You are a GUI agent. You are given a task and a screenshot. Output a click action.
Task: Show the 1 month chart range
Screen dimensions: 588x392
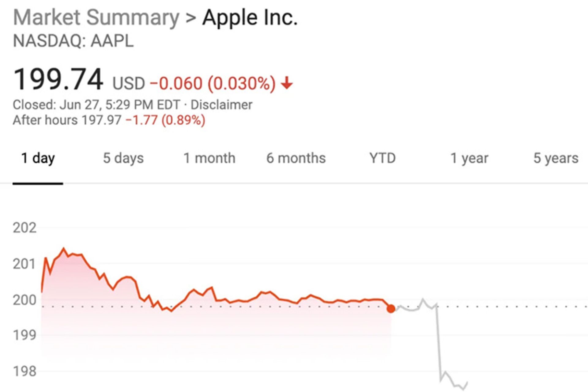point(209,158)
